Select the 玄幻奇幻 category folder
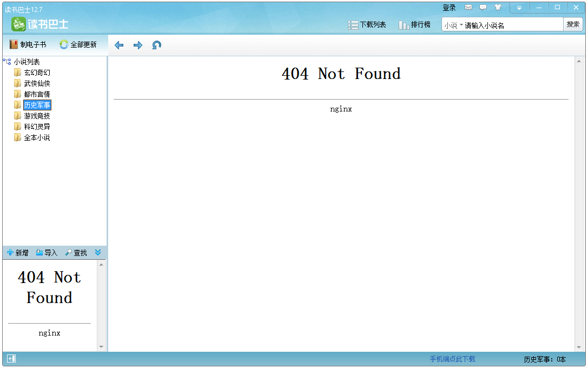The width and height of the screenshot is (588, 368). [x=37, y=73]
